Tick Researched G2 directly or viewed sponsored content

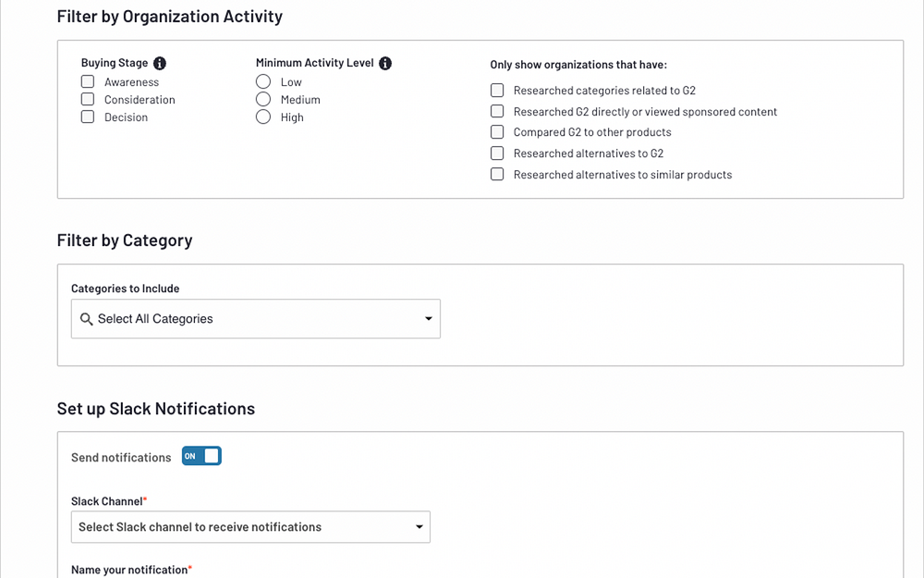[x=497, y=112]
